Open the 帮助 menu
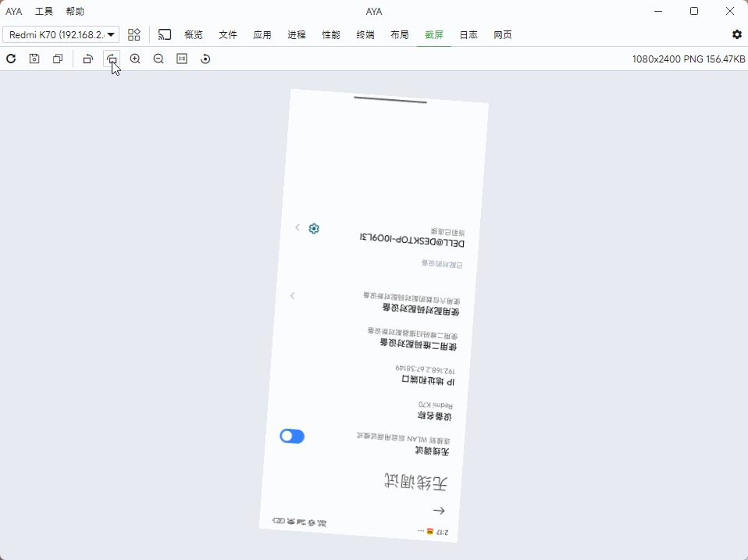Screen dimensions: 748x560 point(75,11)
